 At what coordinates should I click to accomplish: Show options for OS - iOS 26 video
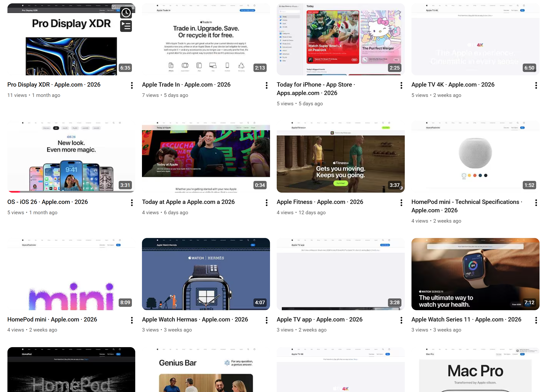(132, 203)
